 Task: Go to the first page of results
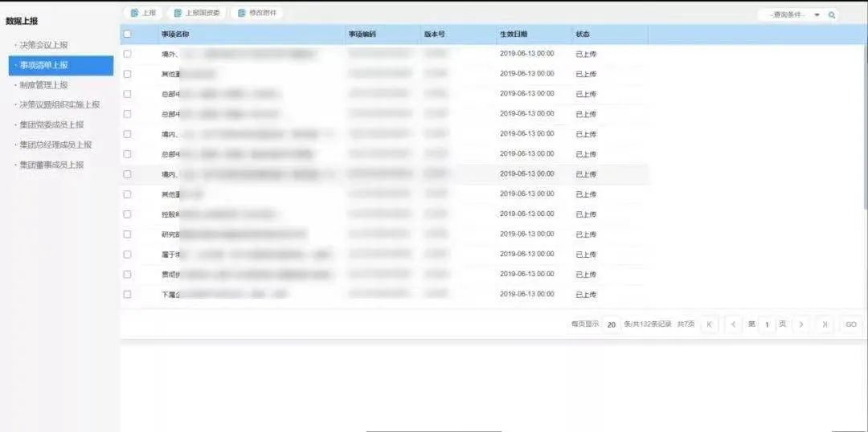coord(709,324)
